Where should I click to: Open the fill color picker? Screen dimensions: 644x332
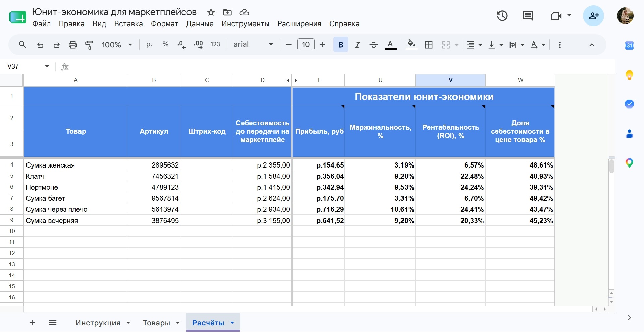[x=411, y=45]
